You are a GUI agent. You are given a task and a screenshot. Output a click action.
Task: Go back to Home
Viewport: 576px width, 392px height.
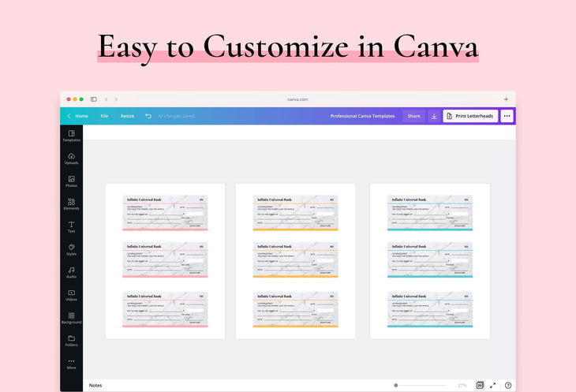pos(77,116)
